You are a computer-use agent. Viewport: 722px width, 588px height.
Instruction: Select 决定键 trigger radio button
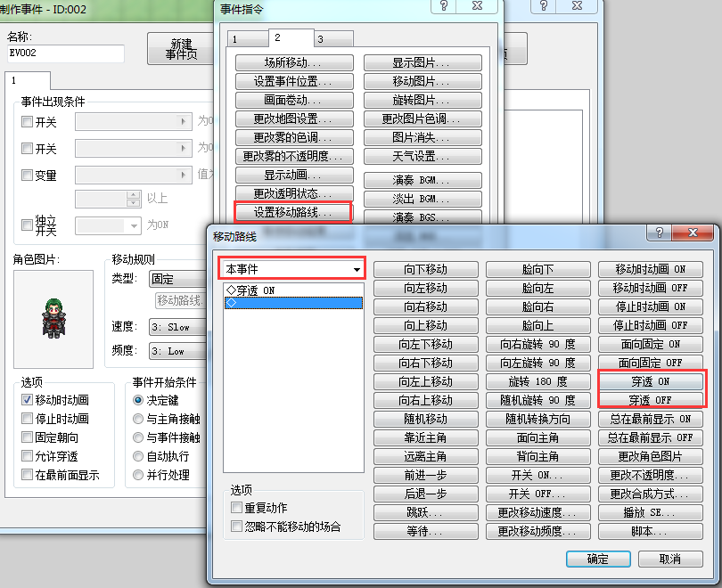click(137, 400)
